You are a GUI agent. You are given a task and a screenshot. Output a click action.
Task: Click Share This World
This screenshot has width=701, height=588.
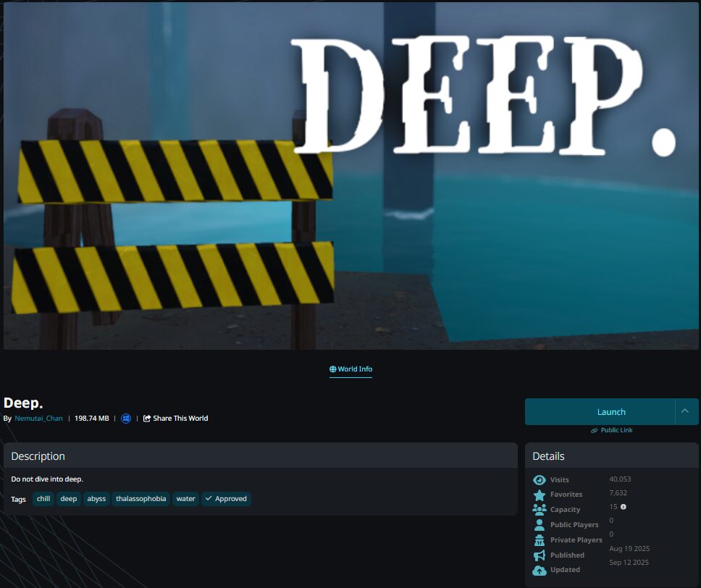tap(176, 419)
